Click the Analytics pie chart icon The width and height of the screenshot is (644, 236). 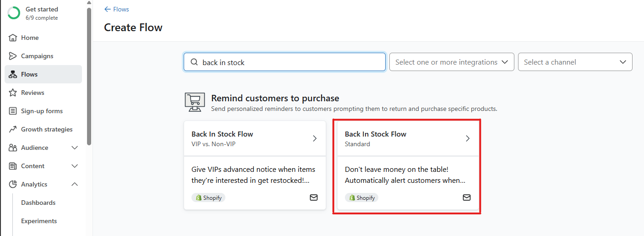(13, 184)
